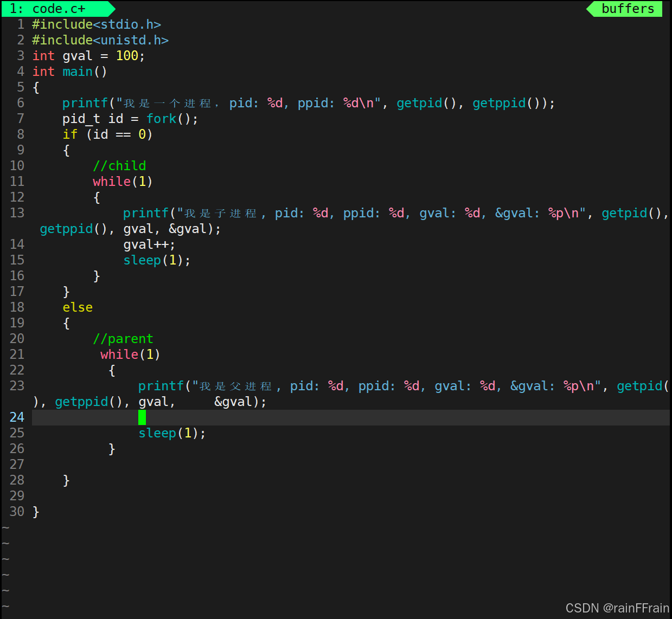Click line number 30
The width and height of the screenshot is (672, 619).
pyautogui.click(x=17, y=512)
